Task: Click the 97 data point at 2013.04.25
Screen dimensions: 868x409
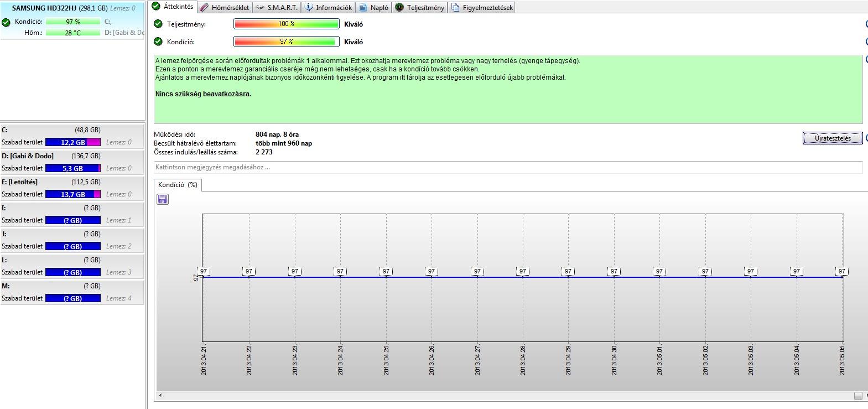Action: click(386, 271)
